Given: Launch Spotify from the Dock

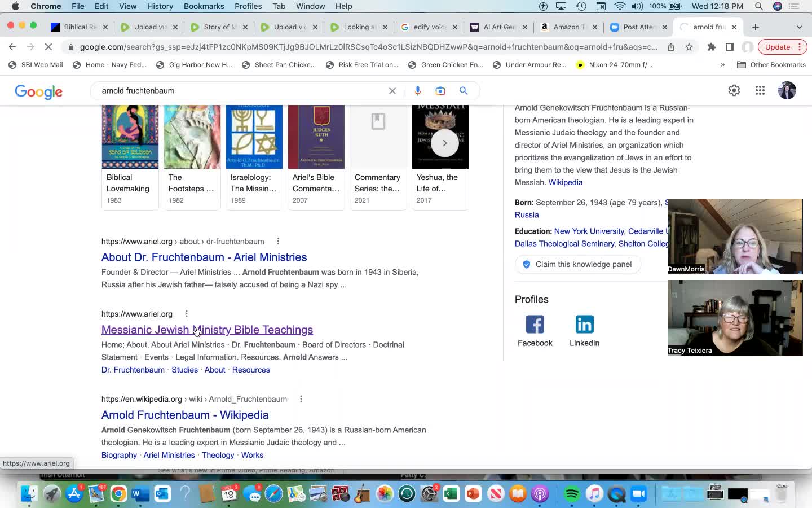Looking at the screenshot, I should 572,494.
